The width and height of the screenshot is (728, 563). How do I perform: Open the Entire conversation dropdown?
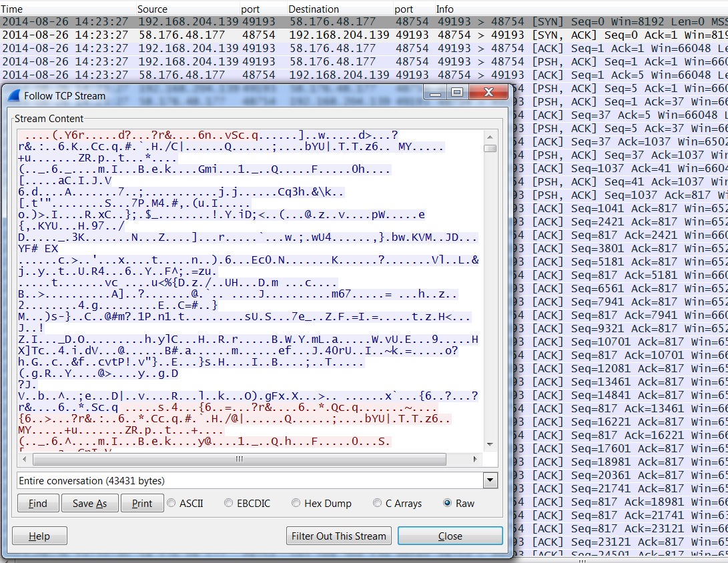click(491, 480)
